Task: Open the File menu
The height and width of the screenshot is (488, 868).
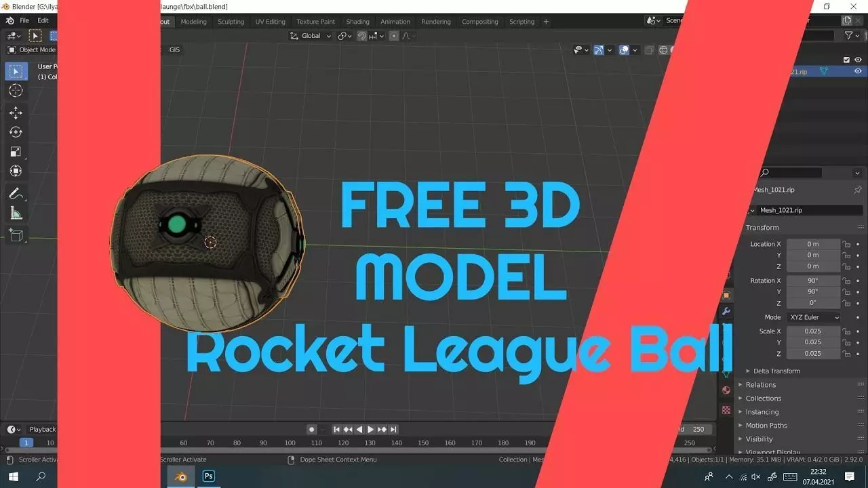Action: pyautogui.click(x=24, y=21)
